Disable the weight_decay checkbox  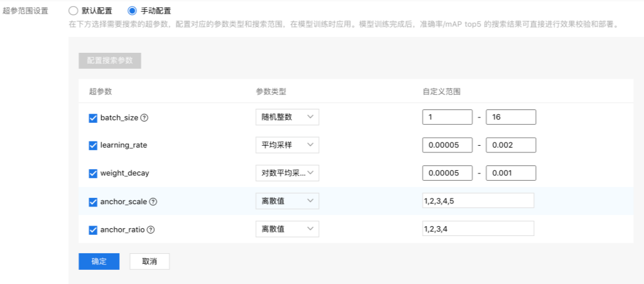click(93, 173)
